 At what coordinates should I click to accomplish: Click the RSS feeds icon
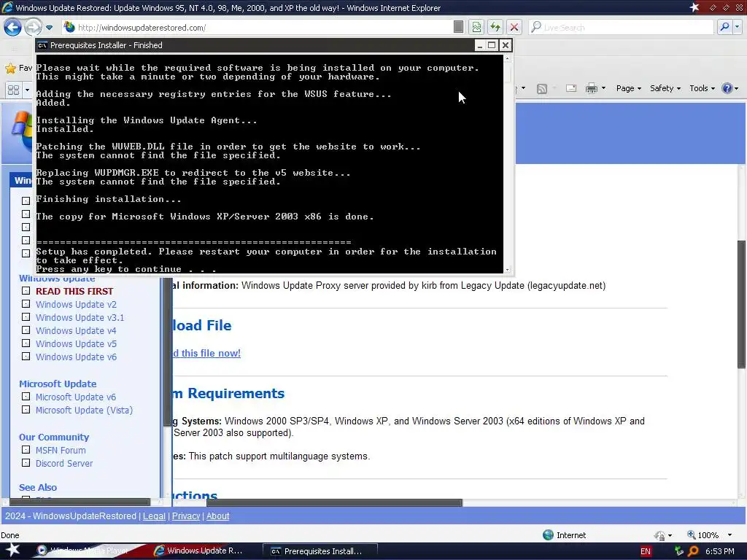(542, 88)
